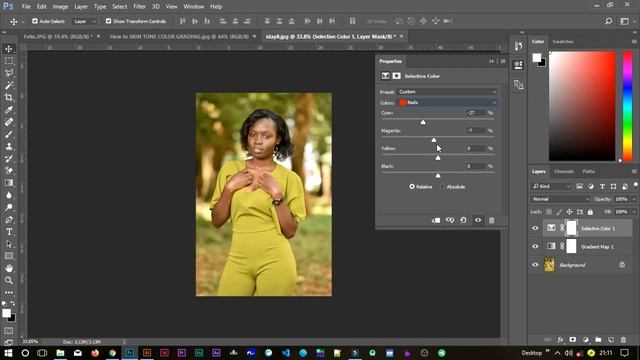Select the Relative radio option
Image resolution: width=640 pixels, height=360 pixels.
pos(412,187)
